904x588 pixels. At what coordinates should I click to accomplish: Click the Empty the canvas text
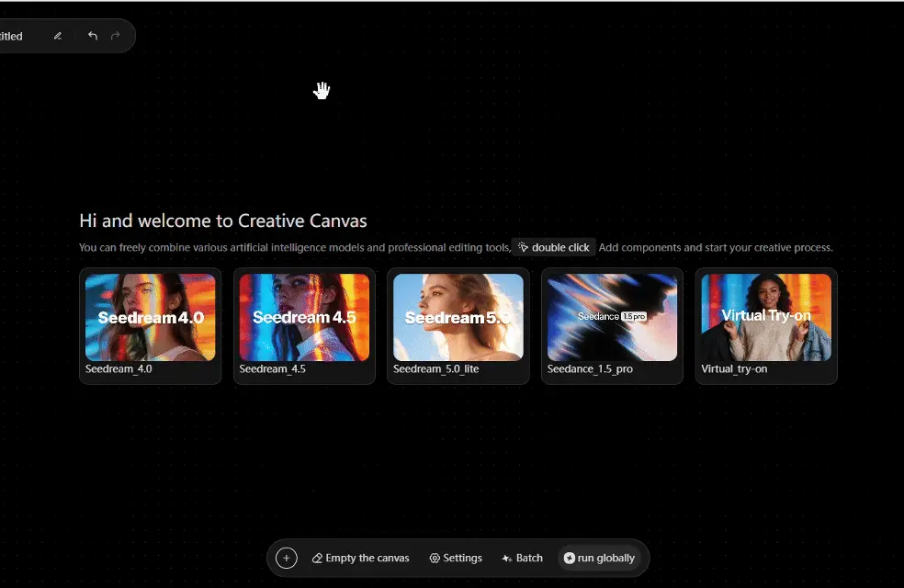[367, 558]
